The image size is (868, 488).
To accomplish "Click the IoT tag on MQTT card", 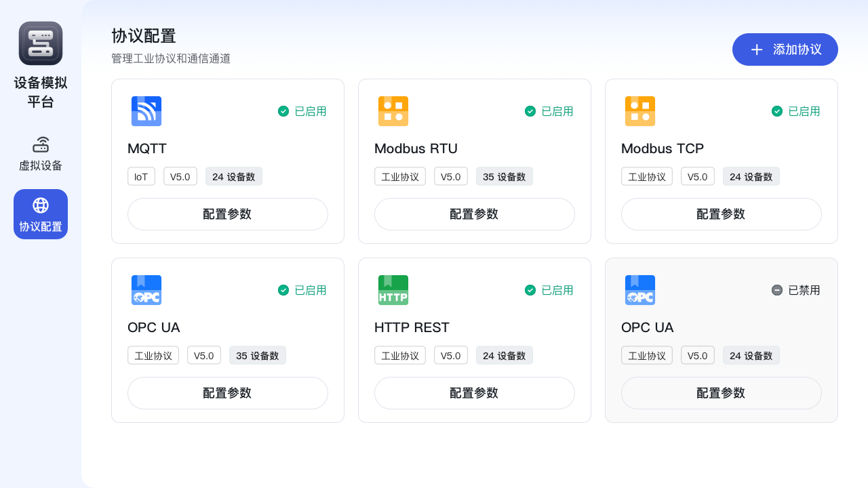I will [x=141, y=176].
